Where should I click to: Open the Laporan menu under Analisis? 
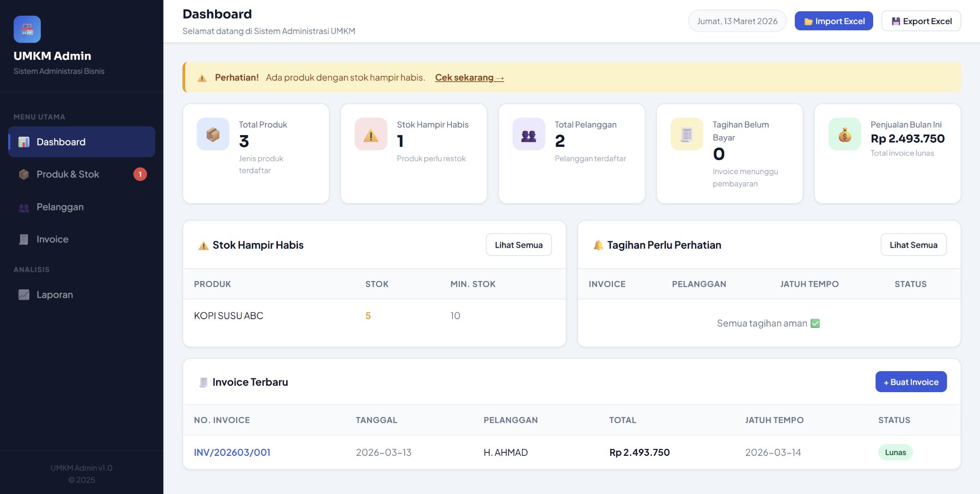click(54, 294)
